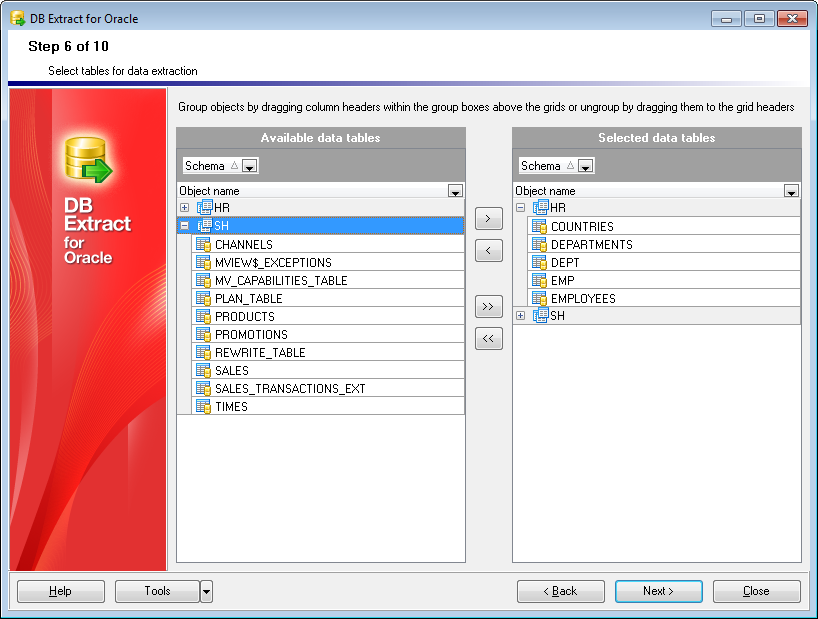Viewport: 818px width, 619px height.
Task: Click the REWRITE_TABLE table icon
Action: pyautogui.click(x=203, y=352)
